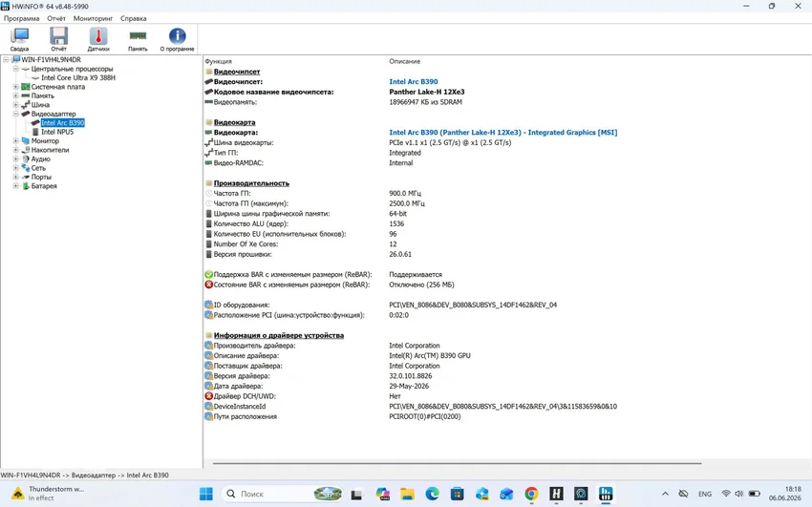Viewport: 812px width, 507px height.
Task: Collapse the WIN-F1VH4L9N4DR root node
Action: [7, 59]
